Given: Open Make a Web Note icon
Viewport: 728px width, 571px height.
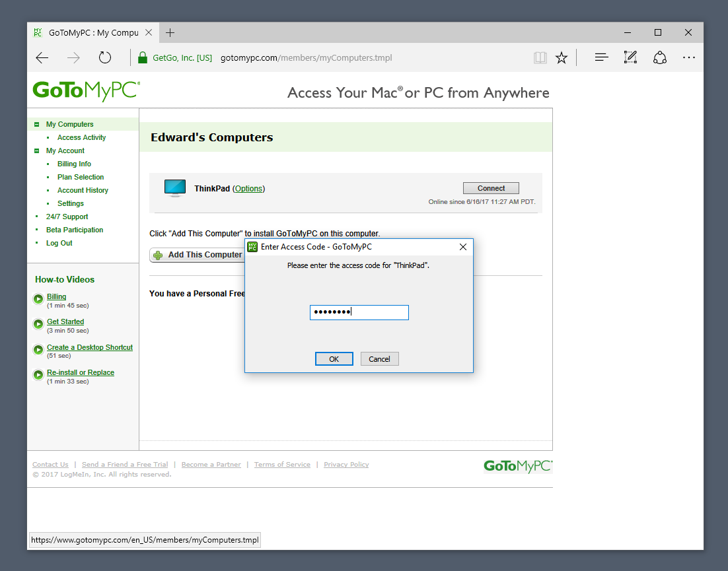Looking at the screenshot, I should [x=630, y=57].
